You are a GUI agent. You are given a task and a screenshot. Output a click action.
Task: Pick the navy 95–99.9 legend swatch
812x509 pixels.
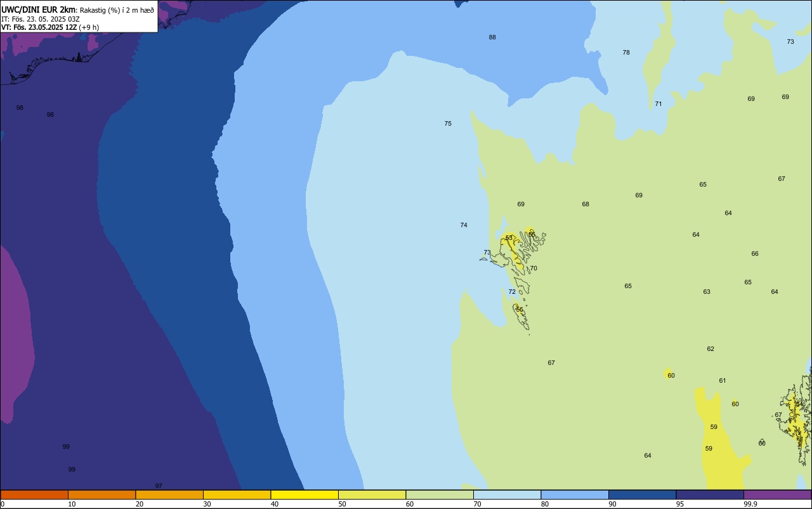[x=710, y=494]
